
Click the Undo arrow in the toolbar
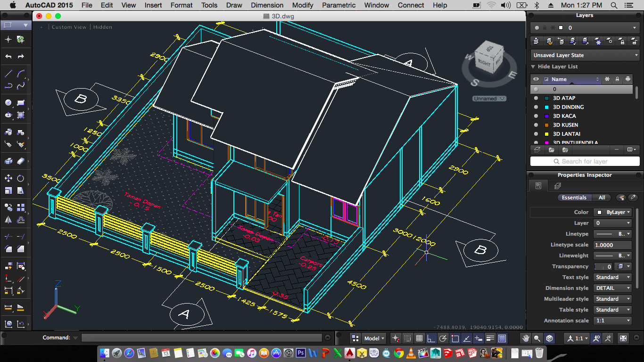click(x=8, y=57)
